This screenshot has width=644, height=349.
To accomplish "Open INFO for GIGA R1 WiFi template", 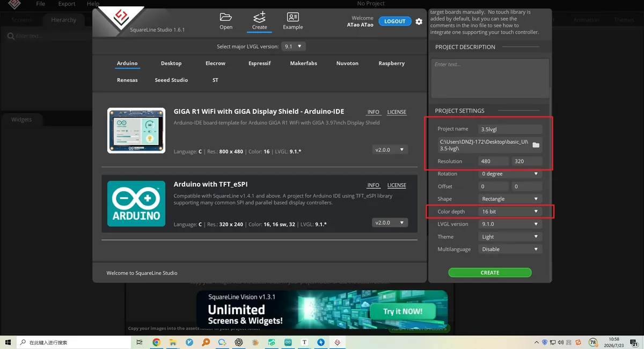I will click(x=373, y=112).
